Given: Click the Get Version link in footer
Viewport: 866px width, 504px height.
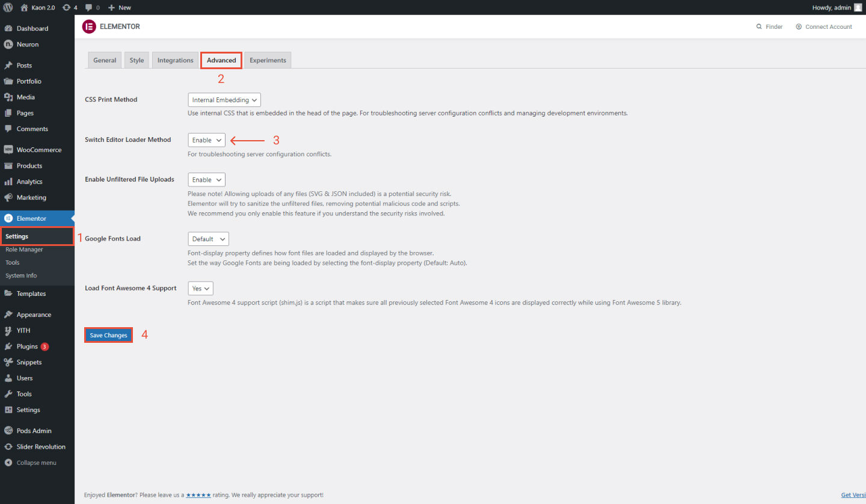Looking at the screenshot, I should tap(853, 495).
